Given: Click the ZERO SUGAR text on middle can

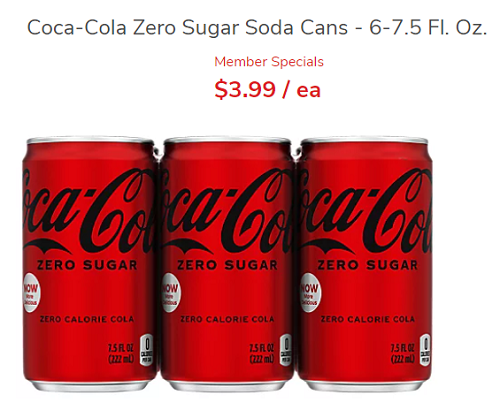Looking at the screenshot, I should [x=227, y=265].
